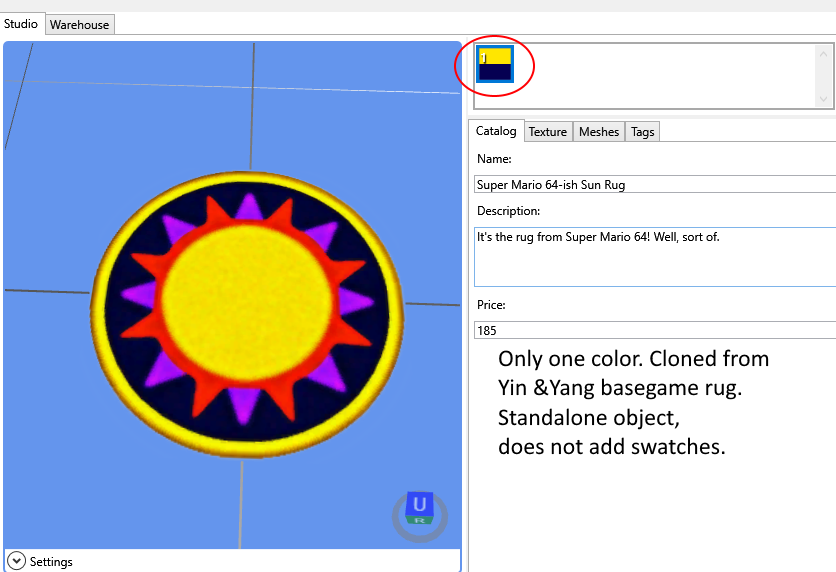Open the Warehouse tab

pyautogui.click(x=80, y=24)
